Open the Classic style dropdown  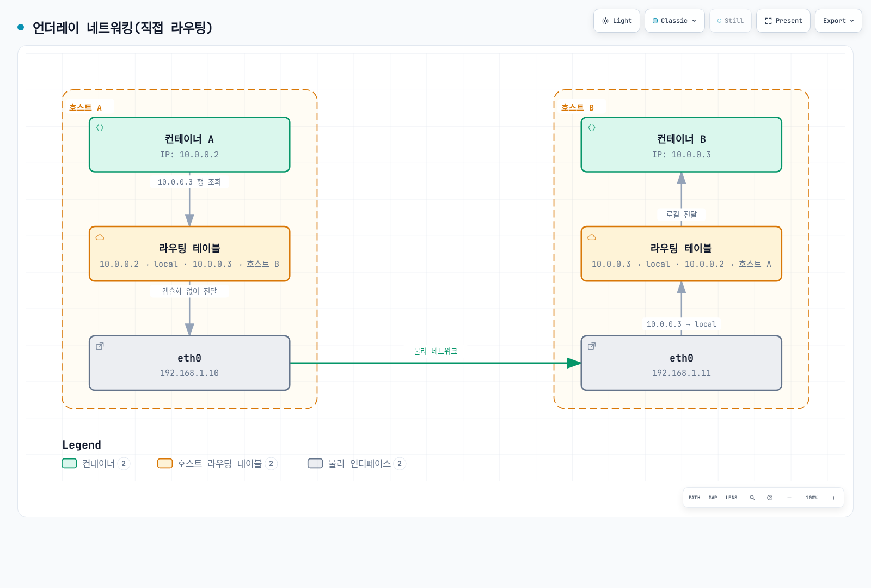(674, 21)
